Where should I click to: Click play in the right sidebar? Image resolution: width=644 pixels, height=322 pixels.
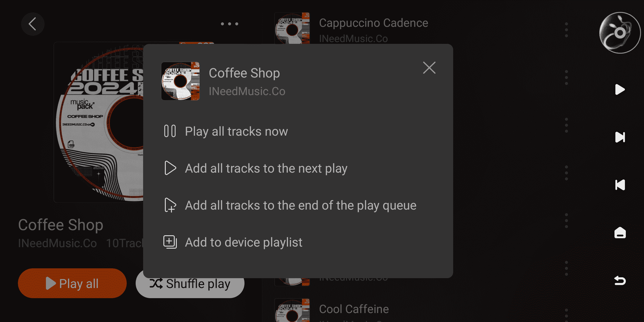pos(620,89)
